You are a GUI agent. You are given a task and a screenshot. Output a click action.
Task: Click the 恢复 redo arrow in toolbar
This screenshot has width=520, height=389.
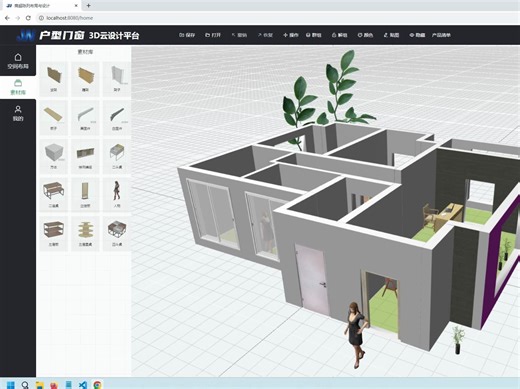(x=265, y=35)
